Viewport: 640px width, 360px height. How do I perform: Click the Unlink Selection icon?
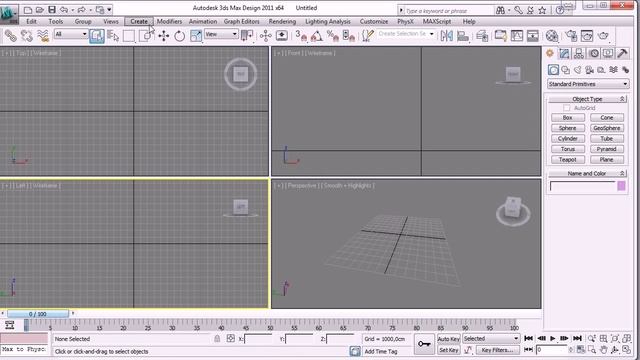point(27,36)
